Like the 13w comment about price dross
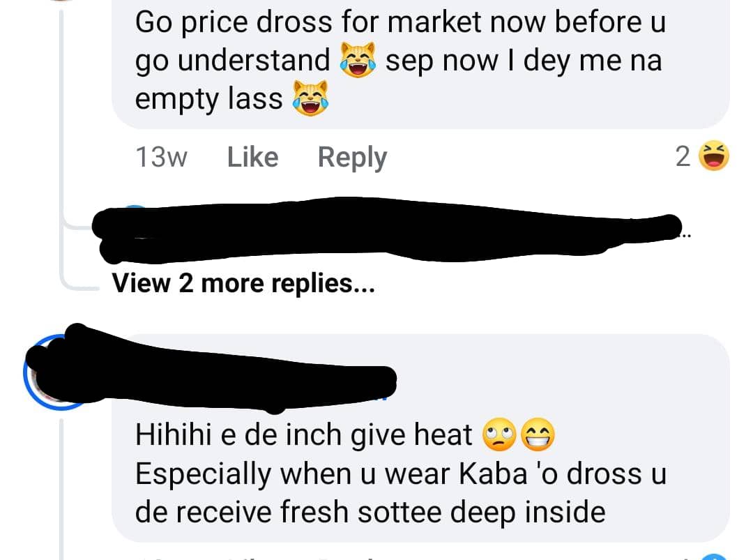The width and height of the screenshot is (753, 560). 252,157
